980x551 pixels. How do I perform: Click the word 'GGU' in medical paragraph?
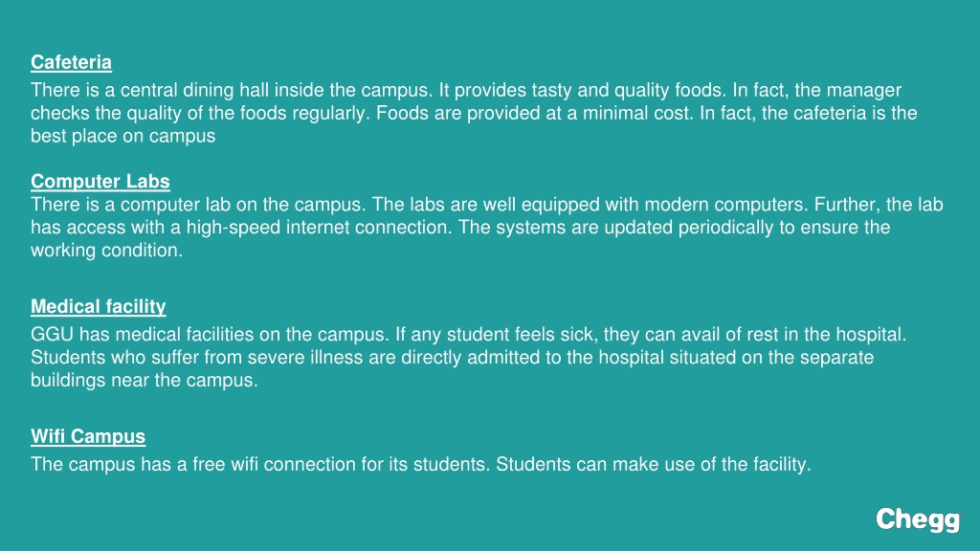(52, 334)
